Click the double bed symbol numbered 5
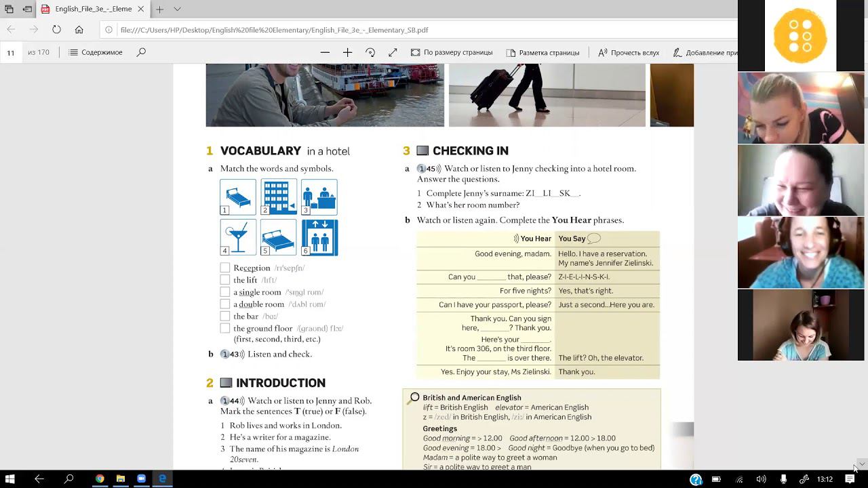 [279, 237]
